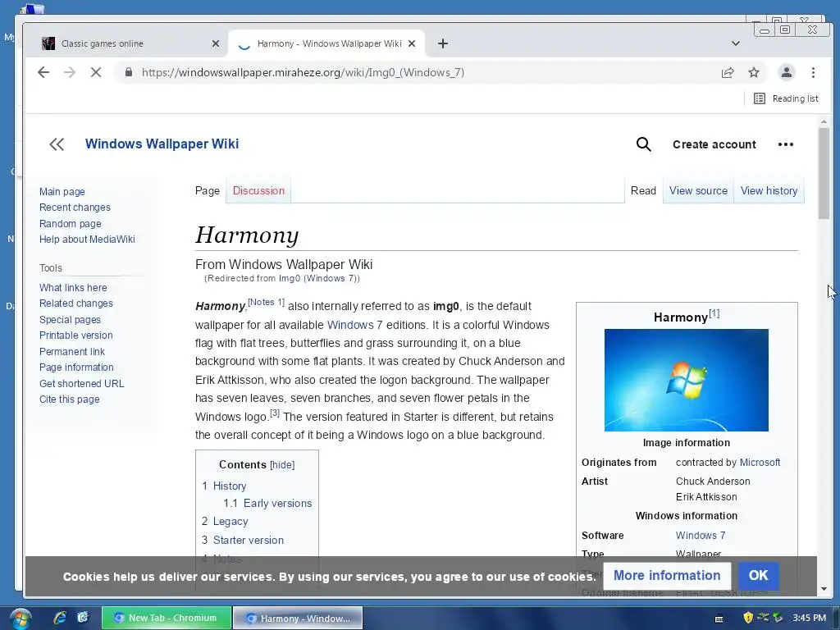Viewport: 840px width, 630px height.
Task: Open the Harmony wallpaper thumbnail image
Action: (x=687, y=380)
